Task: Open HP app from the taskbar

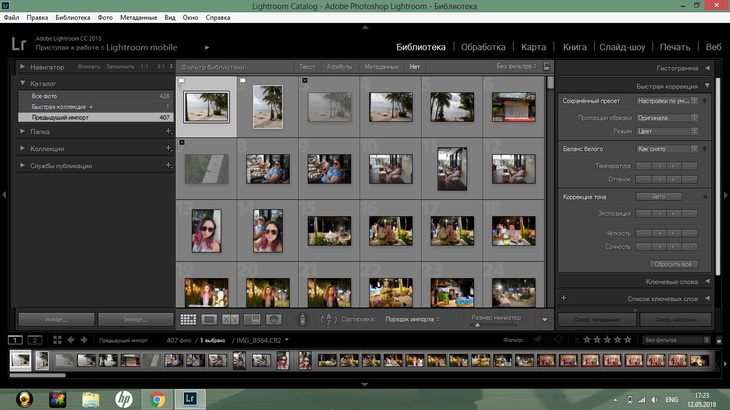Action: coord(123,399)
